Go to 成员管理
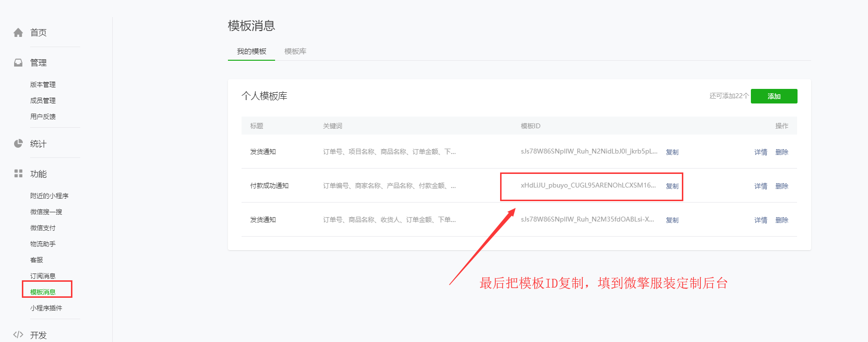The width and height of the screenshot is (868, 342). [x=43, y=101]
